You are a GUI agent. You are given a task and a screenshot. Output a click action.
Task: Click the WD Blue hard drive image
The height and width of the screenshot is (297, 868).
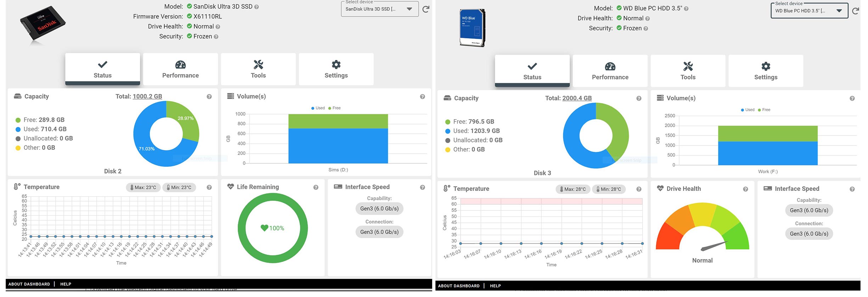point(472,28)
